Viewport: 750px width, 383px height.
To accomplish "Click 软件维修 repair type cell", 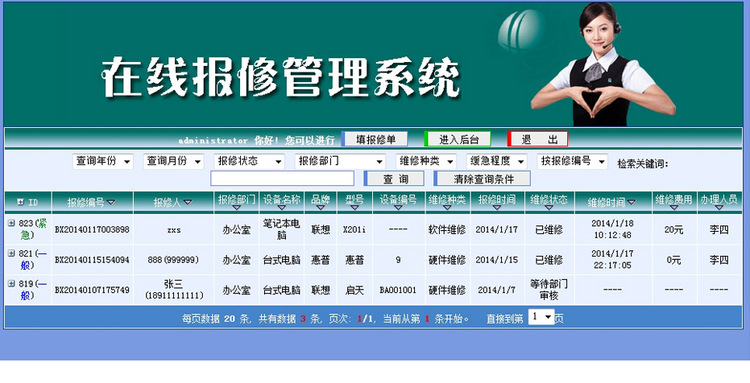I will pyautogui.click(x=447, y=230).
